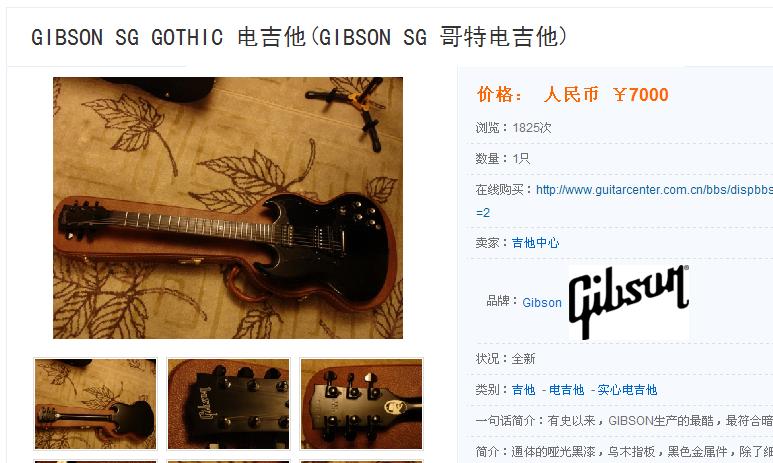Click the 一句话简介 summary line

coord(624,421)
